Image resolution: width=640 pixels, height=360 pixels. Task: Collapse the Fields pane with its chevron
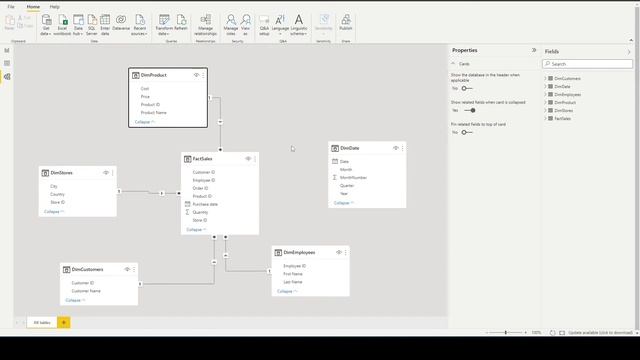click(x=629, y=52)
